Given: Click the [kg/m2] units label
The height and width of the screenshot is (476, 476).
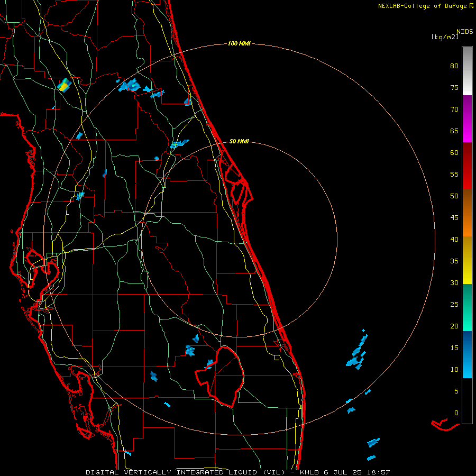Looking at the screenshot, I should (x=445, y=37).
